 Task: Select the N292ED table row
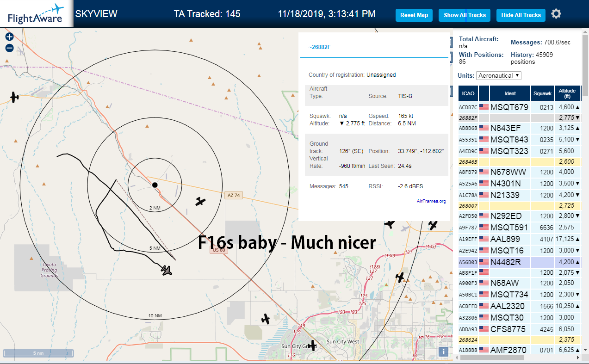[x=519, y=216]
